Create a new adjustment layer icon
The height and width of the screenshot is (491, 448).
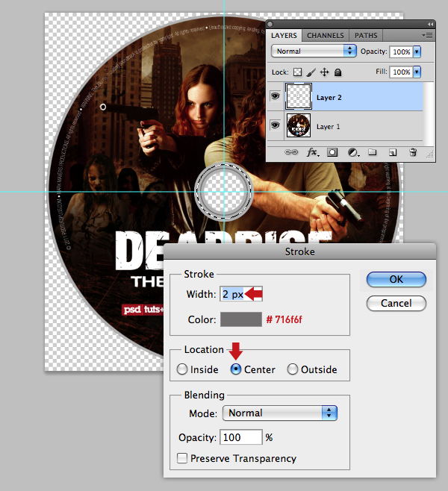coord(353,152)
